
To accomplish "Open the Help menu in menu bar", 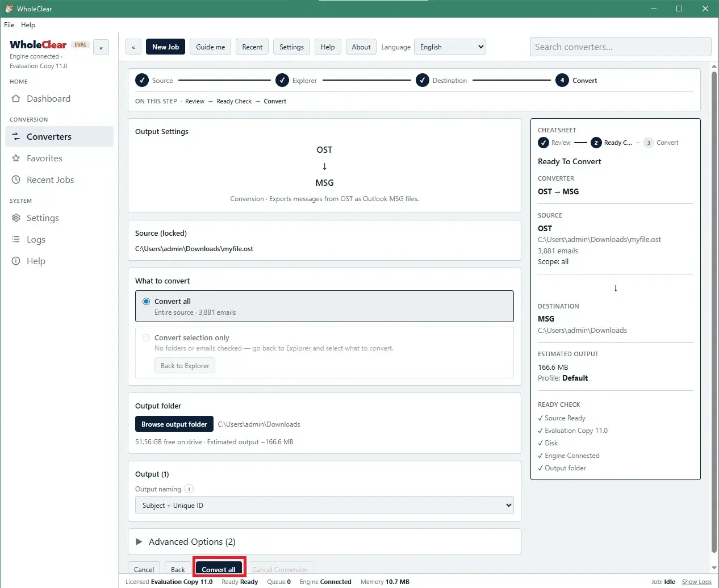I will (x=28, y=25).
